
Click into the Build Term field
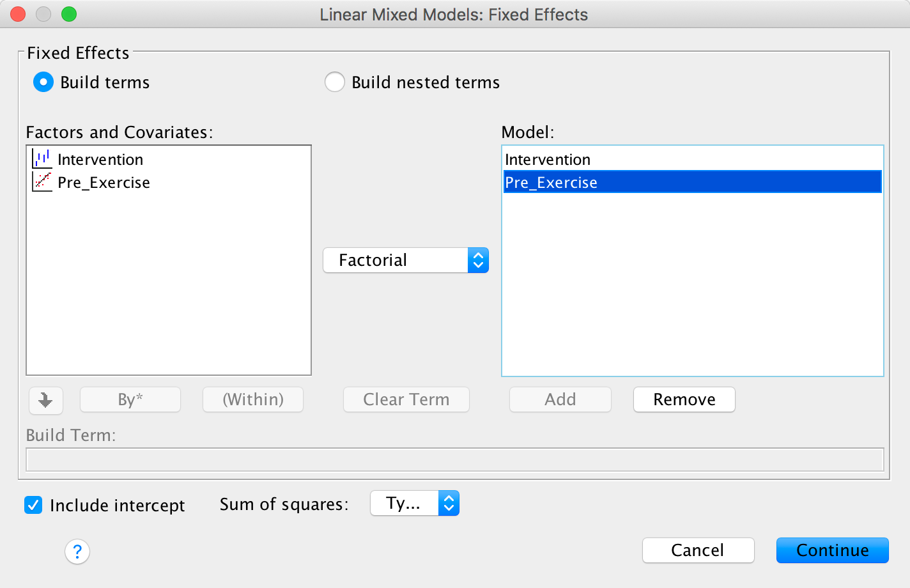(454, 460)
